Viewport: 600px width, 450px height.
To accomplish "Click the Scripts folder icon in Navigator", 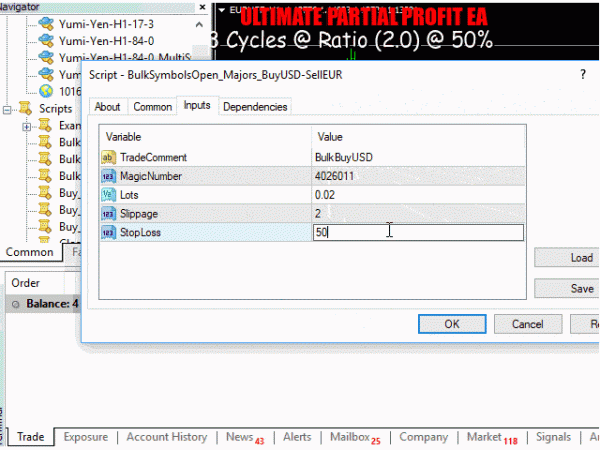I will [x=25, y=108].
